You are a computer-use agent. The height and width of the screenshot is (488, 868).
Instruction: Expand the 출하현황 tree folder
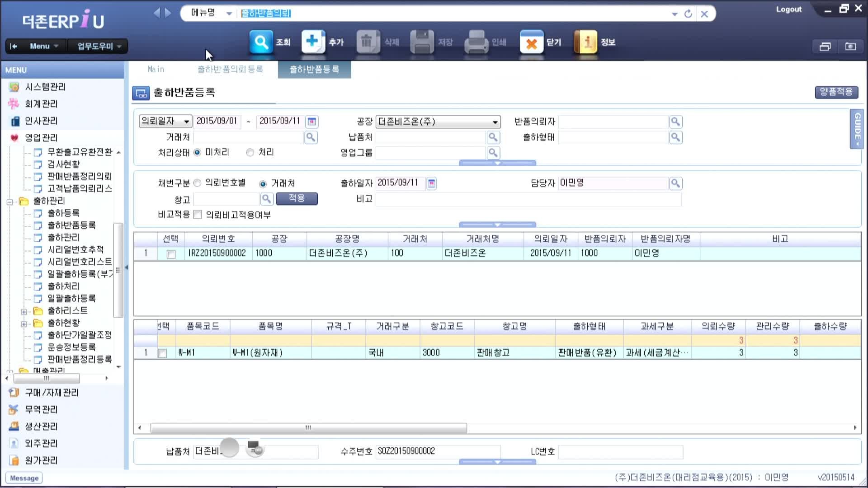click(24, 324)
